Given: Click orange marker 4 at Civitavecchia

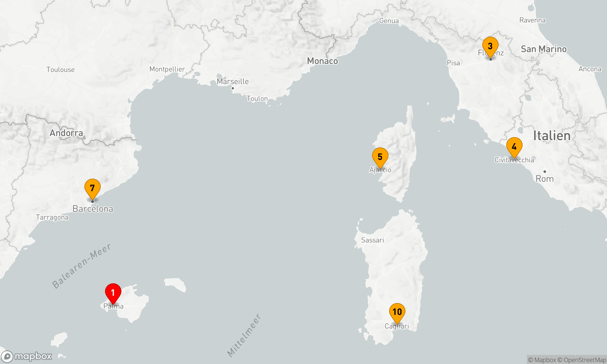Looking at the screenshot, I should (514, 147).
